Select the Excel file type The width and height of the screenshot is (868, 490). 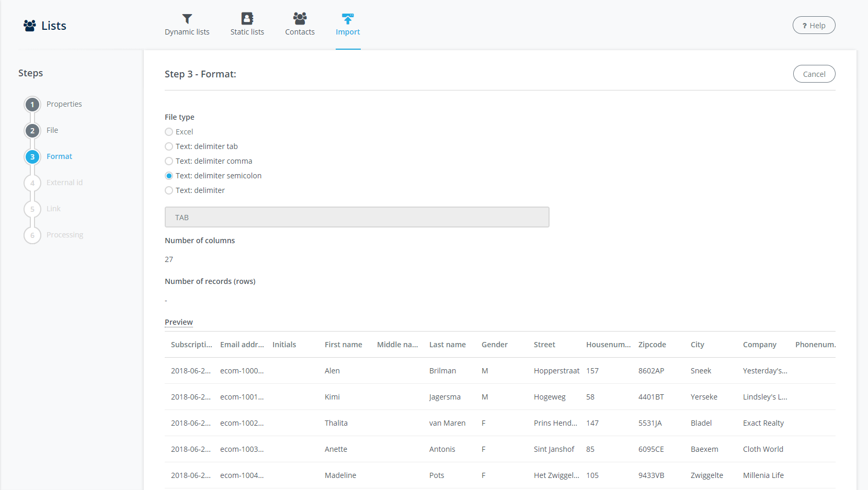click(x=169, y=132)
